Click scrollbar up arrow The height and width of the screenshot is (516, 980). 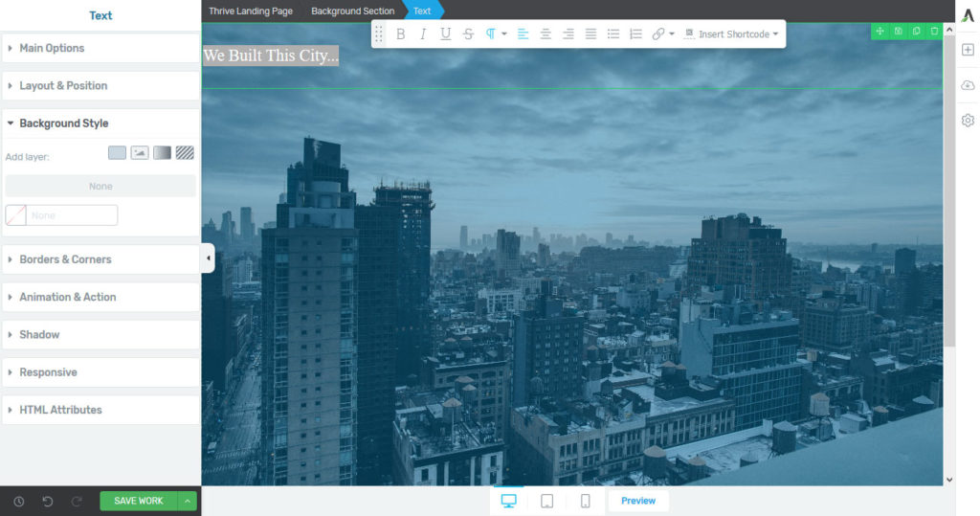tap(949, 30)
